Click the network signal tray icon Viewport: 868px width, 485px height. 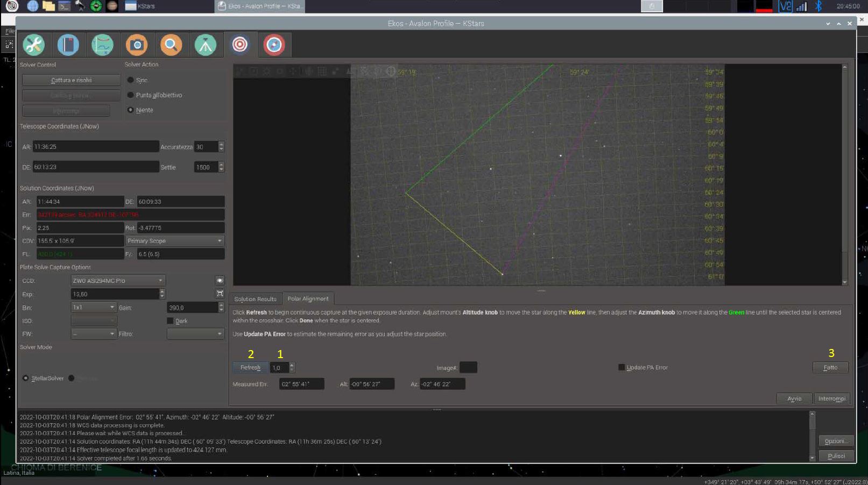point(801,6)
